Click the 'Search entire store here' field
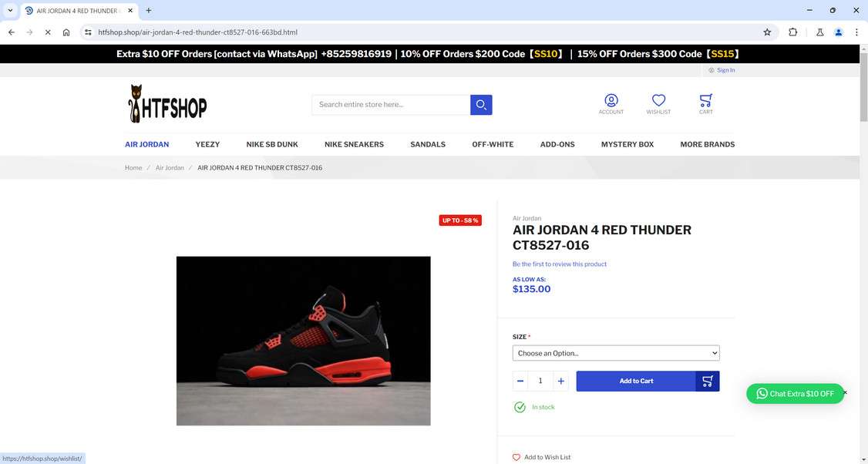The image size is (868, 464). (391, 105)
